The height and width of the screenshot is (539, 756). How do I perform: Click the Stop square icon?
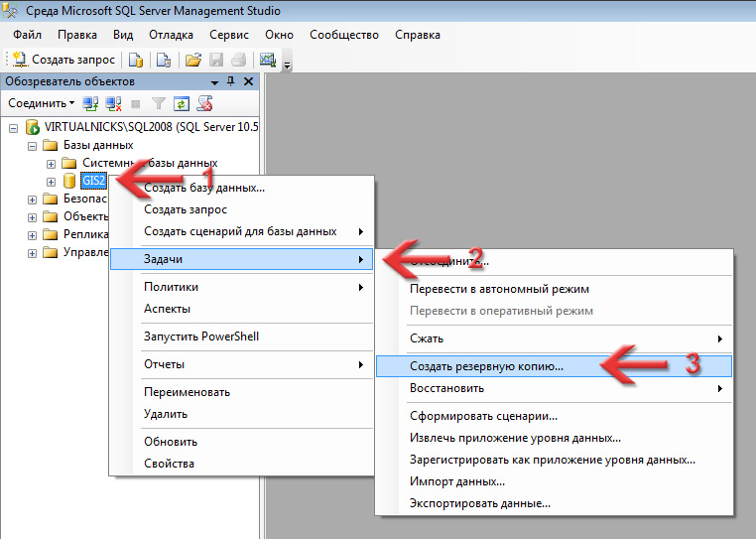[136, 104]
